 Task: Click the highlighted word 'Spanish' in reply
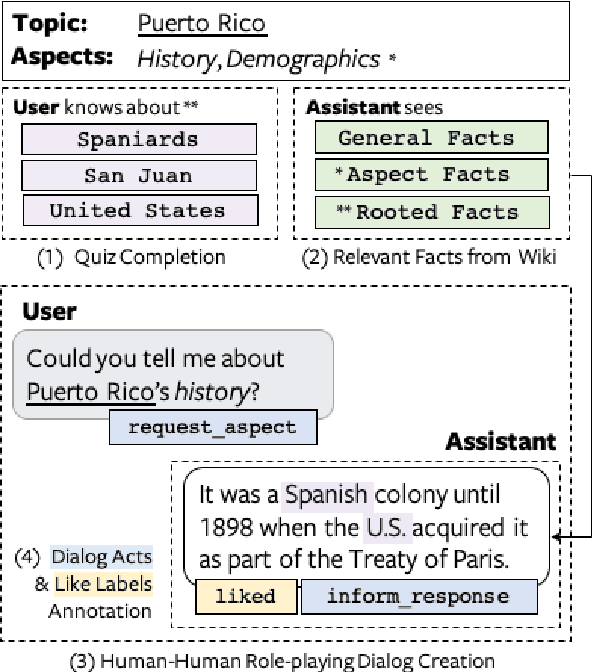tap(327, 495)
